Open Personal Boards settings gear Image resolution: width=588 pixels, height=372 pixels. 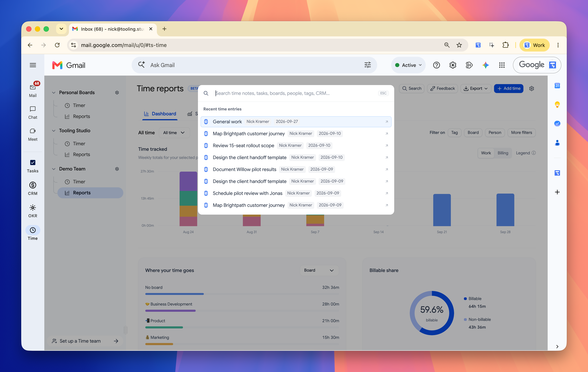[117, 92]
